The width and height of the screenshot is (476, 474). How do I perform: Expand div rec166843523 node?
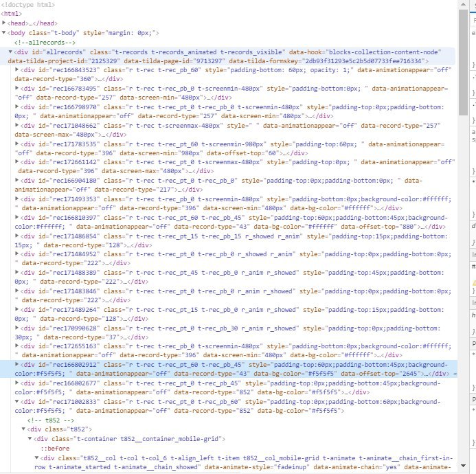coord(17,69)
